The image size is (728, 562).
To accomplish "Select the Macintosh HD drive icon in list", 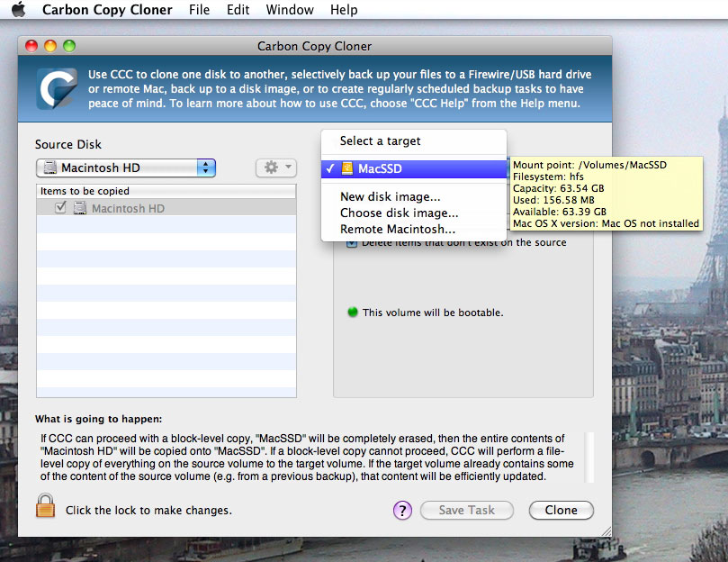I will 80,208.
